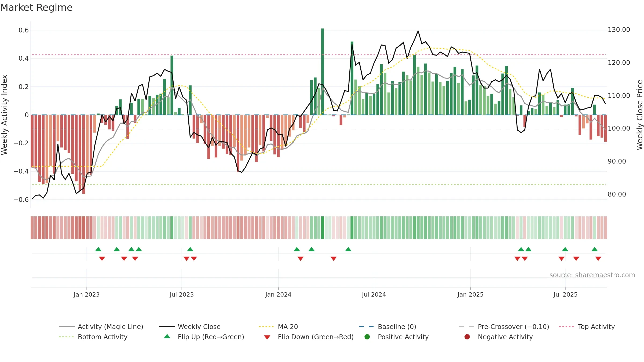This screenshot has height=362, width=644.
Task: Click the last green flip-up marker after Jul 2025
Action: pyautogui.click(x=594, y=249)
